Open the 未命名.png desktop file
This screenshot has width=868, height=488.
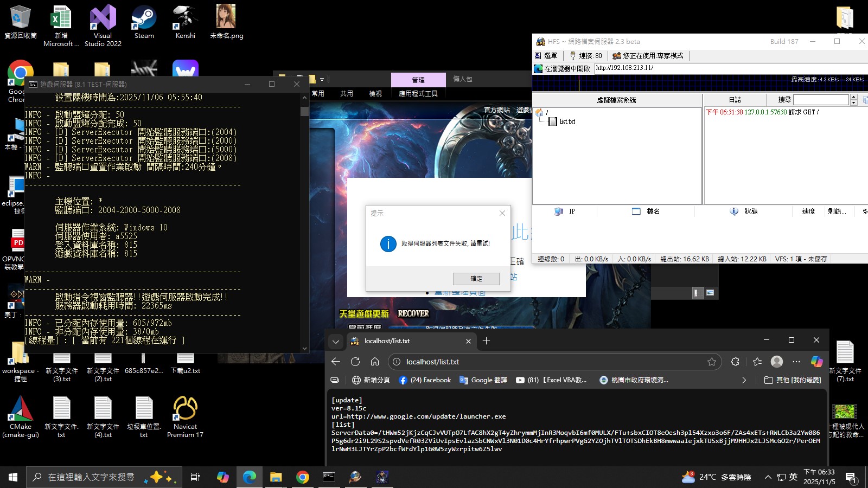click(x=227, y=23)
